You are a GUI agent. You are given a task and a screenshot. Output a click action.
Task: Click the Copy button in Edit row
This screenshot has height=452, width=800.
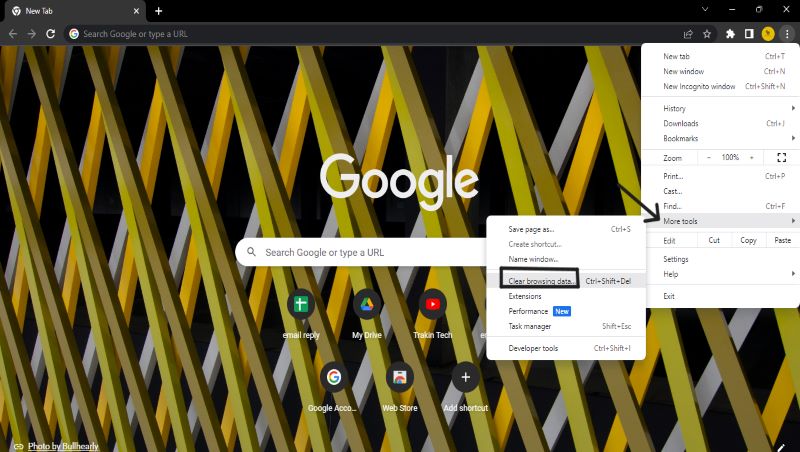(748, 240)
